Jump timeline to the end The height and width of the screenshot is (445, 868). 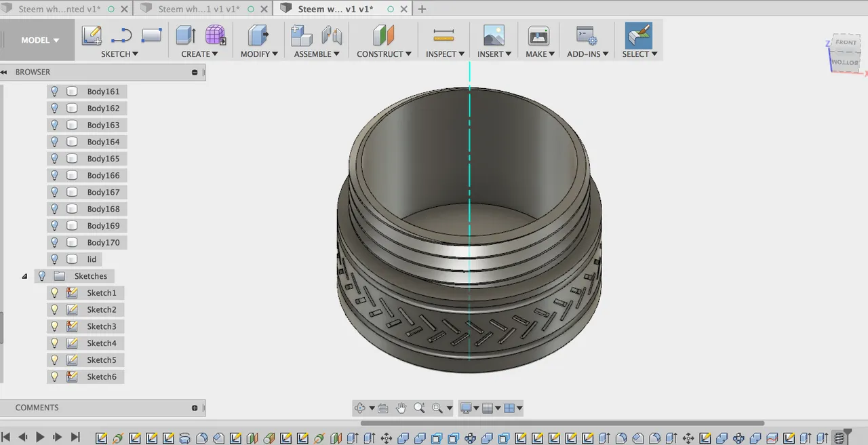click(75, 438)
